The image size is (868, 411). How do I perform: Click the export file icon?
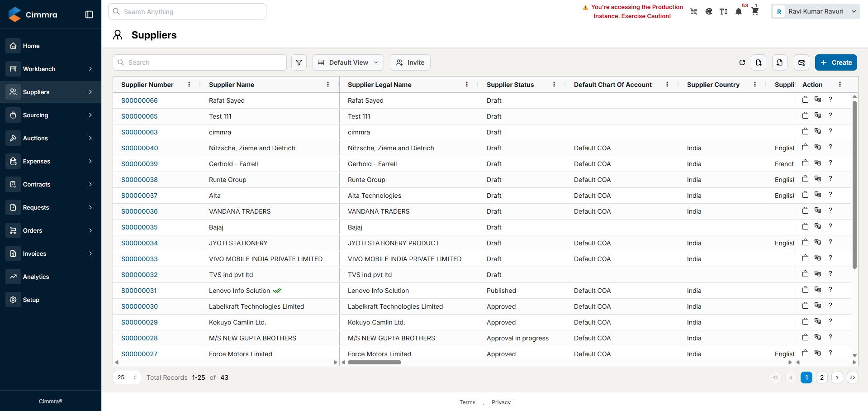coord(759,62)
